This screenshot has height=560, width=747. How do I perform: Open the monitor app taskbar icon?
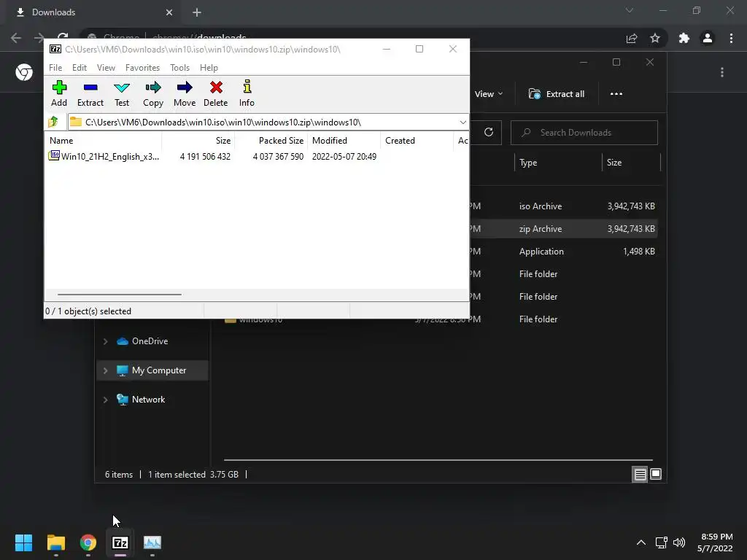point(152,542)
